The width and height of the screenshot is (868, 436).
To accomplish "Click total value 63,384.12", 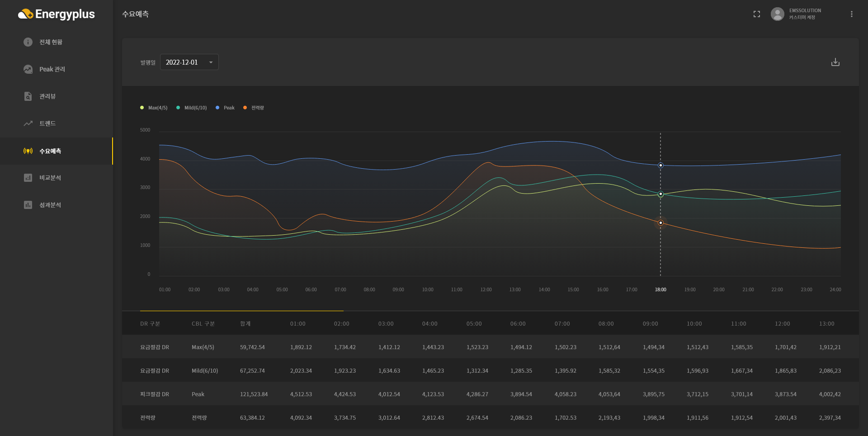I will 252,418.
